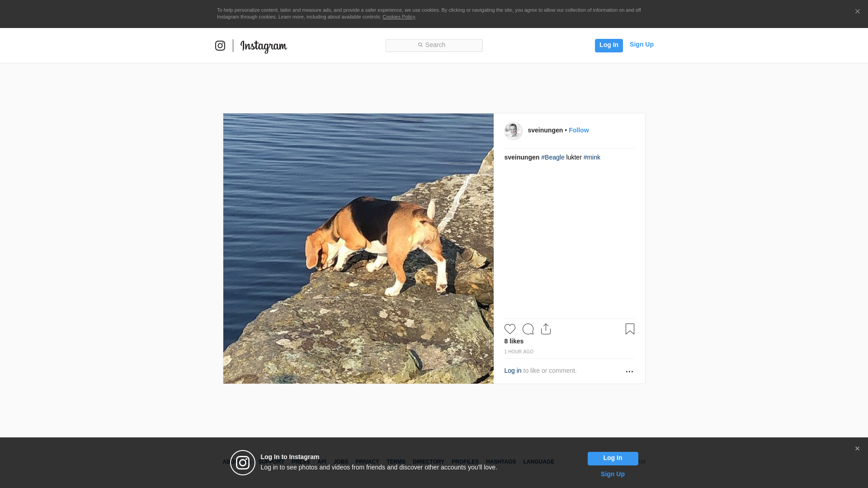The width and height of the screenshot is (868, 488).
Task: Dismiss the cookies notice banner
Action: (x=857, y=12)
